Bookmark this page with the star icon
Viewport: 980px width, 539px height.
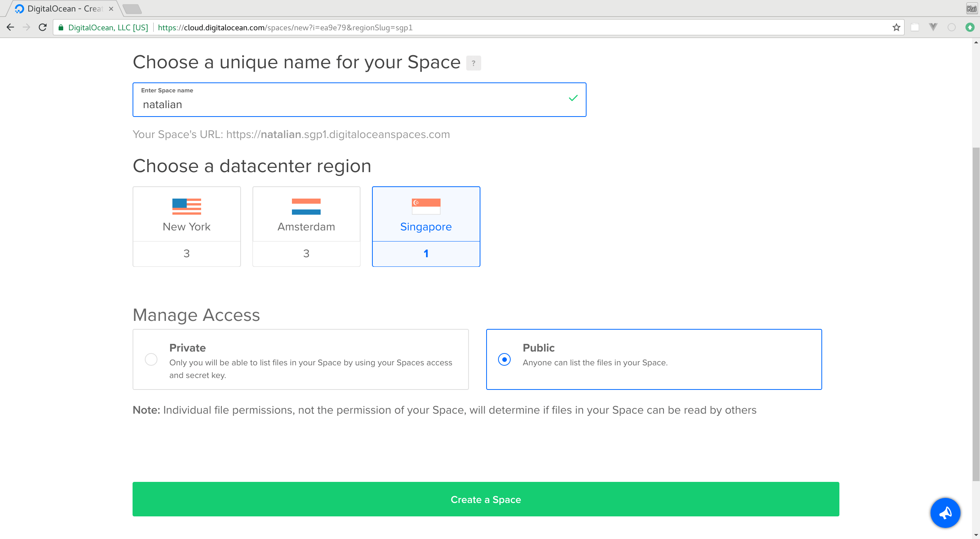pos(896,27)
